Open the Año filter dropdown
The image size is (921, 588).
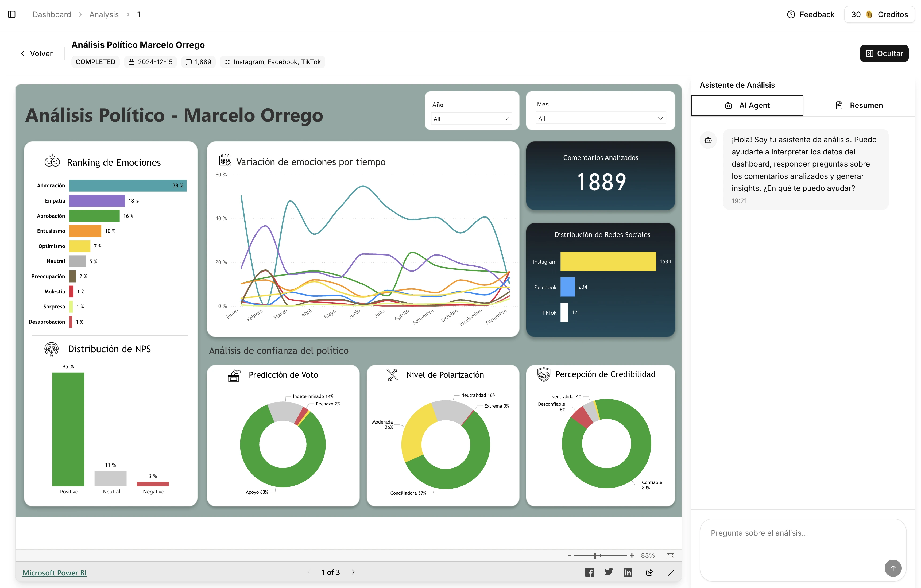pyautogui.click(x=471, y=119)
